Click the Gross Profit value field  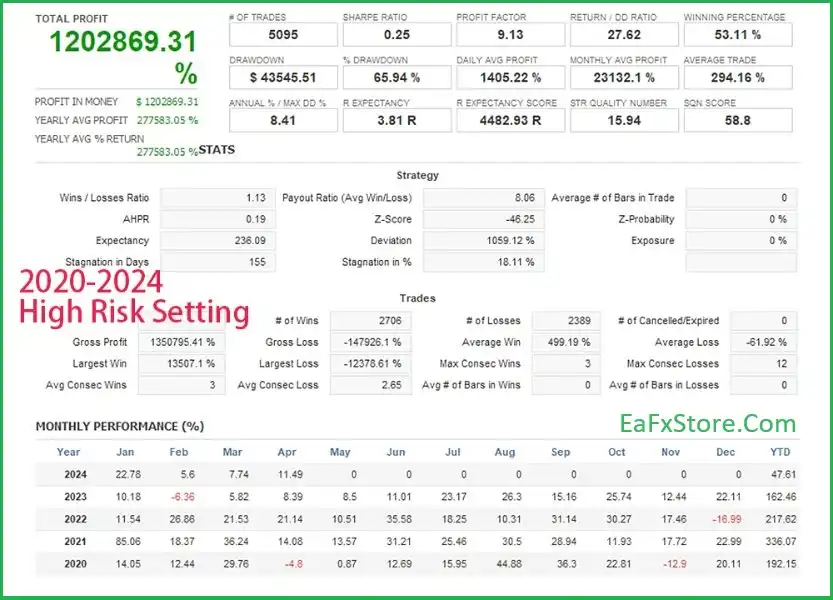pos(182,342)
